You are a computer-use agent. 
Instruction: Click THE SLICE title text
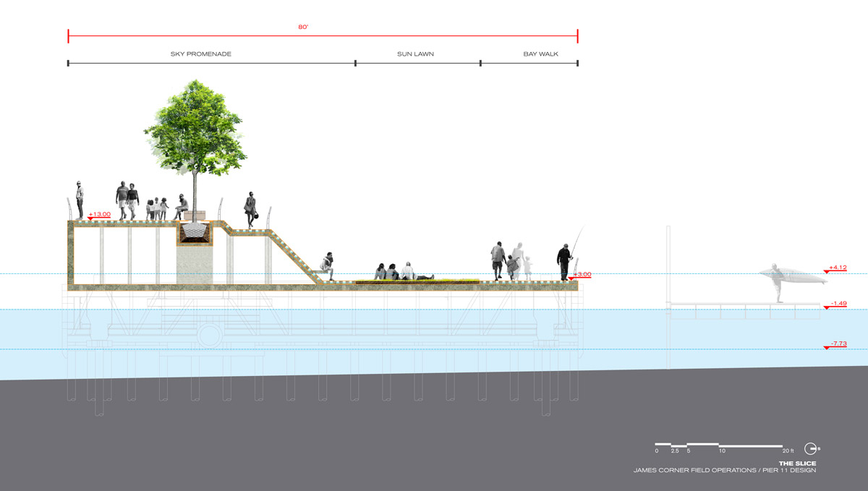coord(797,463)
